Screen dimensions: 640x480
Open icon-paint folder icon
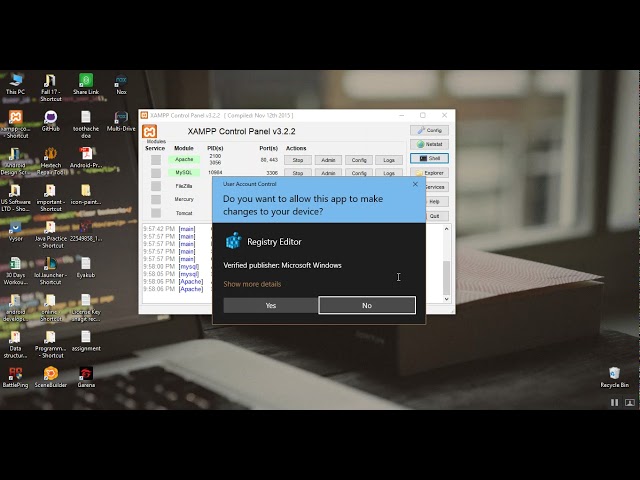pyautogui.click(x=86, y=194)
